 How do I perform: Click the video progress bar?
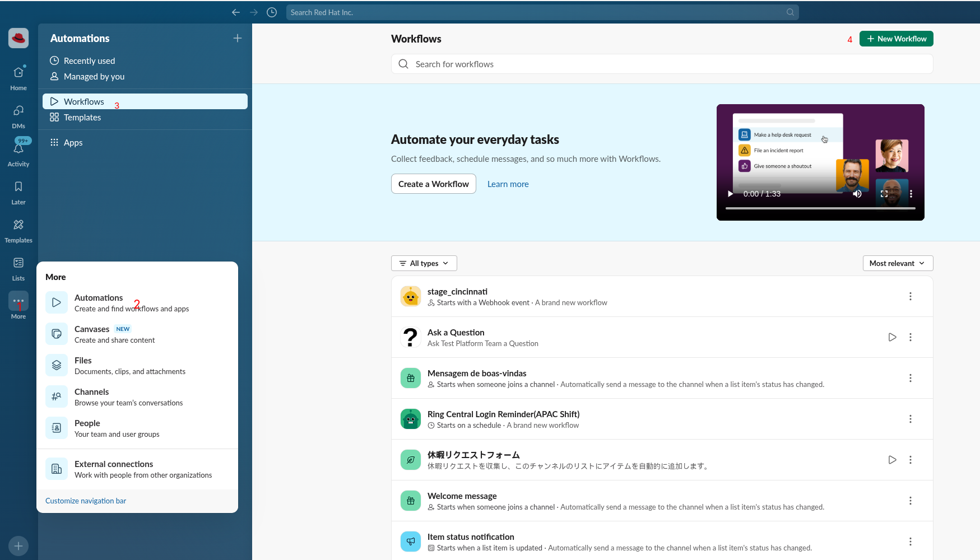point(820,208)
